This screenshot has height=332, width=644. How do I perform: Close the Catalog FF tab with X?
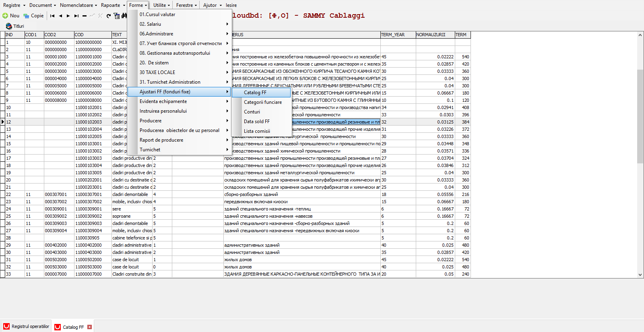[89, 327]
